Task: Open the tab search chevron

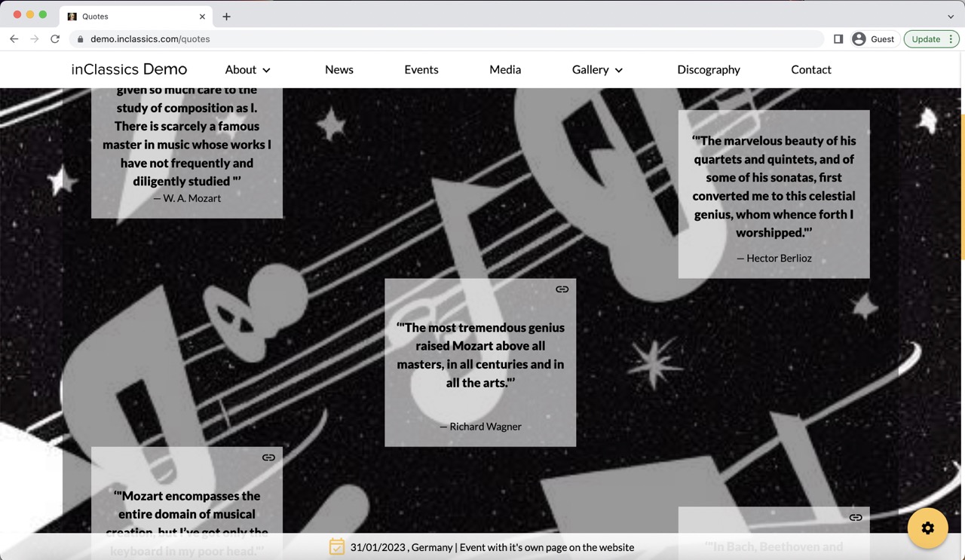Action: click(x=950, y=17)
